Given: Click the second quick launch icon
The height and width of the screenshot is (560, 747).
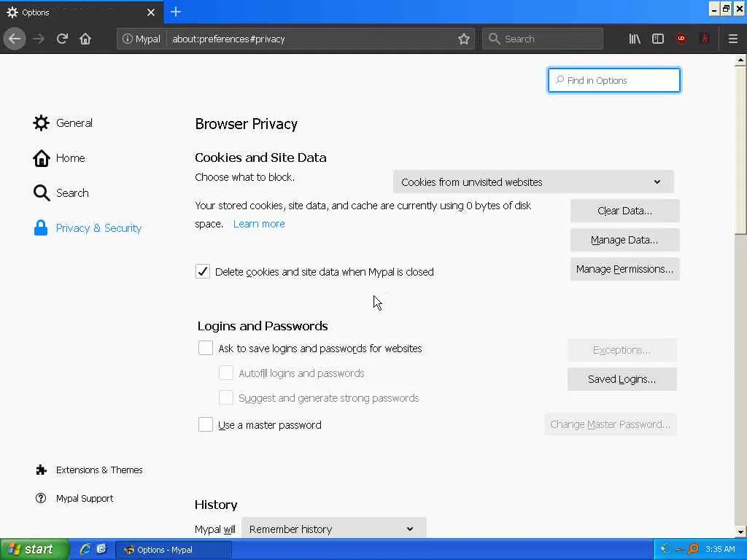Looking at the screenshot, I should point(101,549).
